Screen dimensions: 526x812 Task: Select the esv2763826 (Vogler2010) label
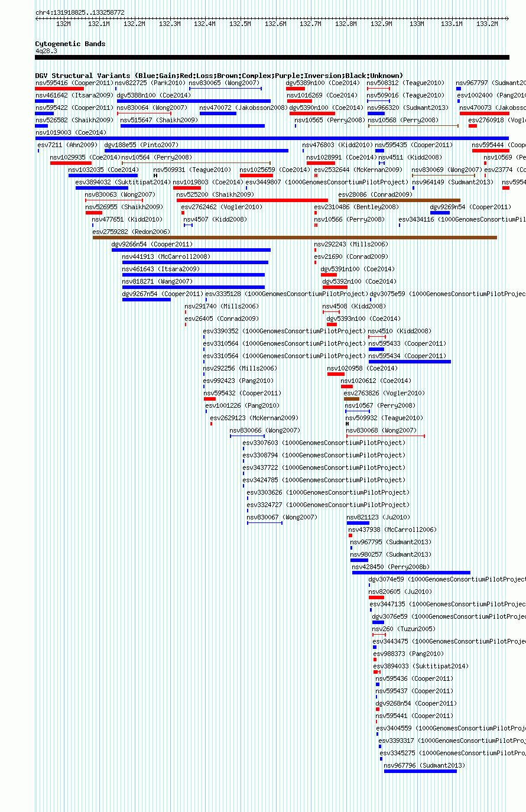384,393
